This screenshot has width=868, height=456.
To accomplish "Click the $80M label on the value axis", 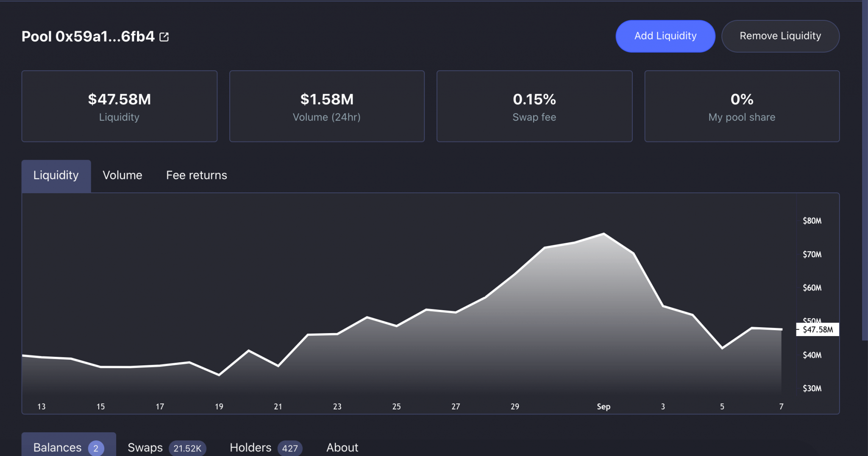I will 812,221.
